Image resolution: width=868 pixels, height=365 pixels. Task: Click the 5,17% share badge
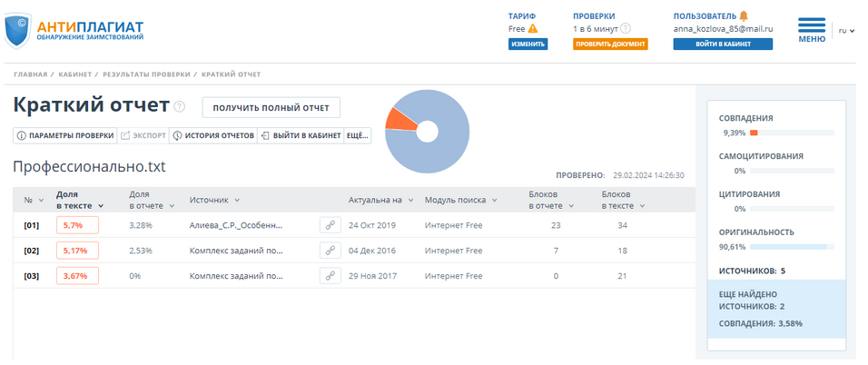[x=77, y=251]
